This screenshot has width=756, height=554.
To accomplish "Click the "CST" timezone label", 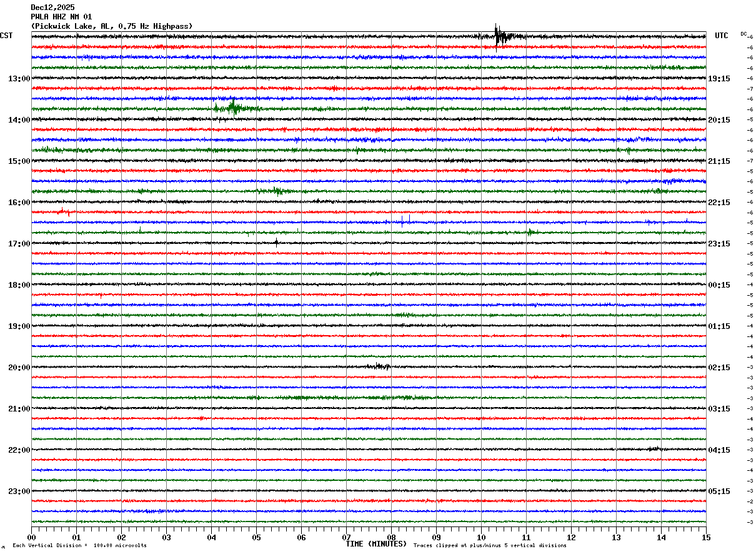I will tap(6, 36).
